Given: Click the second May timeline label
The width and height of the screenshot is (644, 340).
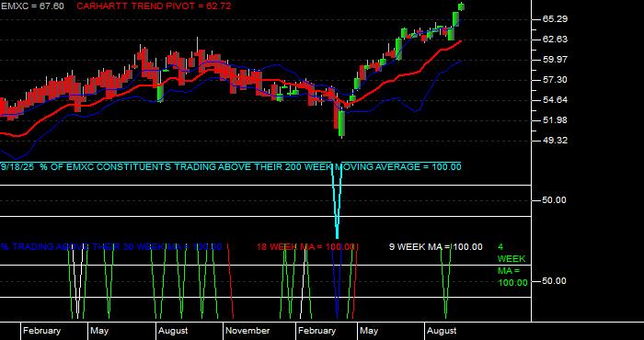Looking at the screenshot, I should click(x=369, y=331).
